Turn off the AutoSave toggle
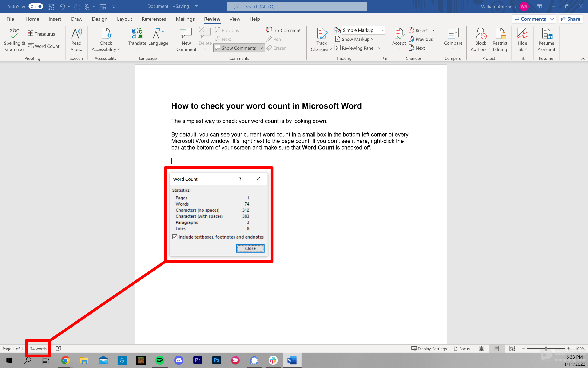Image resolution: width=588 pixels, height=368 pixels. pyautogui.click(x=36, y=7)
